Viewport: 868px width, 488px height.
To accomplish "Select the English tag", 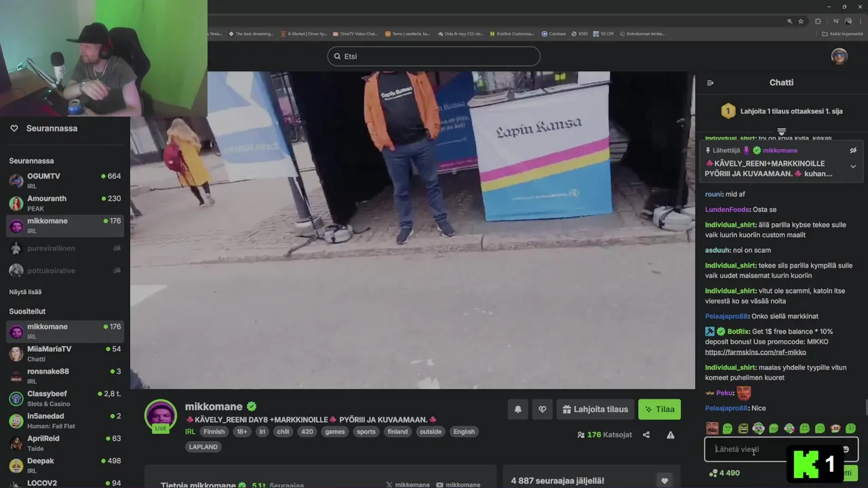I will (465, 432).
